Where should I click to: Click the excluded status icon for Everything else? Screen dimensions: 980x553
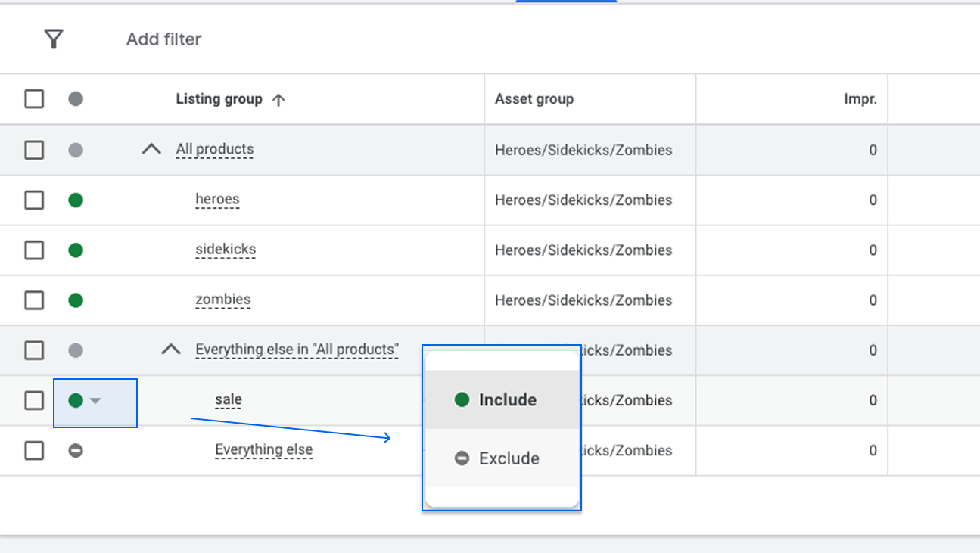[76, 451]
